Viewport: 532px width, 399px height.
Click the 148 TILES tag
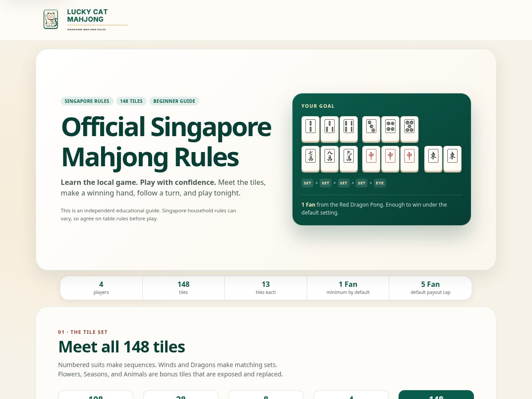(x=131, y=101)
